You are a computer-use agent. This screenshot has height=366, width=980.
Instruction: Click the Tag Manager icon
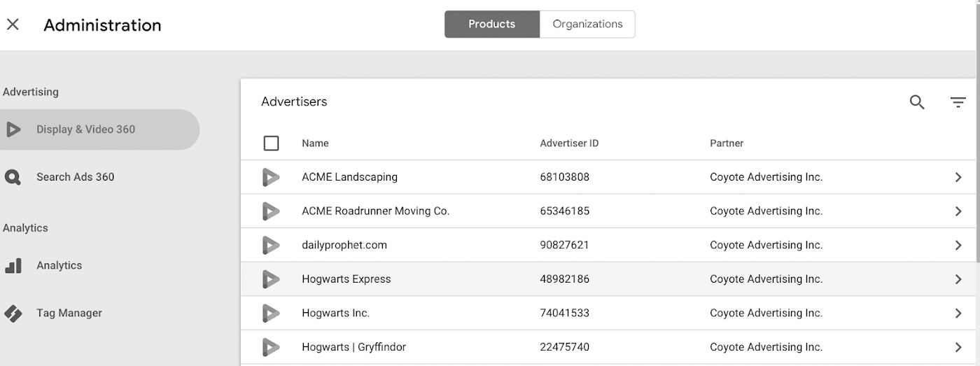pyautogui.click(x=13, y=314)
